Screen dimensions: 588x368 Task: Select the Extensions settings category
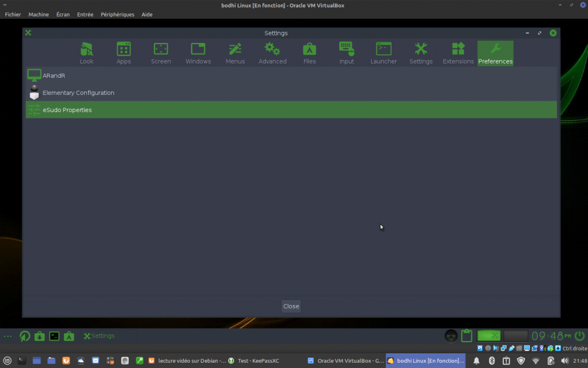[458, 53]
